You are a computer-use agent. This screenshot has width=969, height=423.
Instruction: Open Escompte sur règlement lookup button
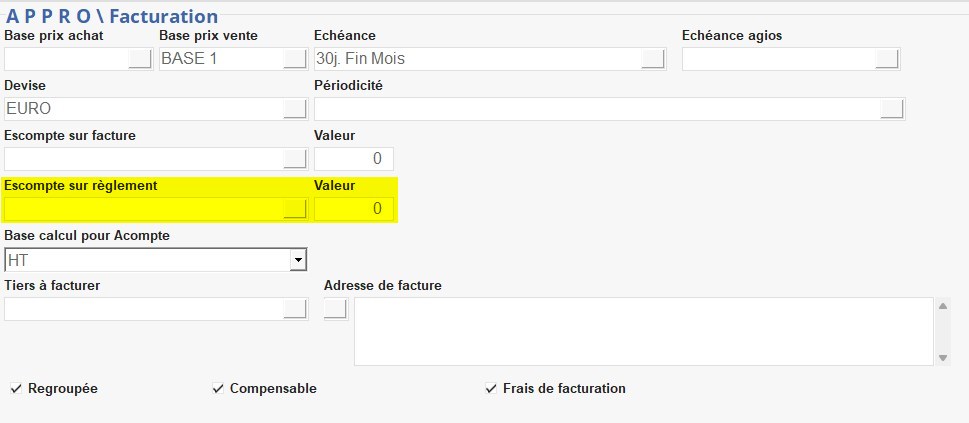point(294,208)
